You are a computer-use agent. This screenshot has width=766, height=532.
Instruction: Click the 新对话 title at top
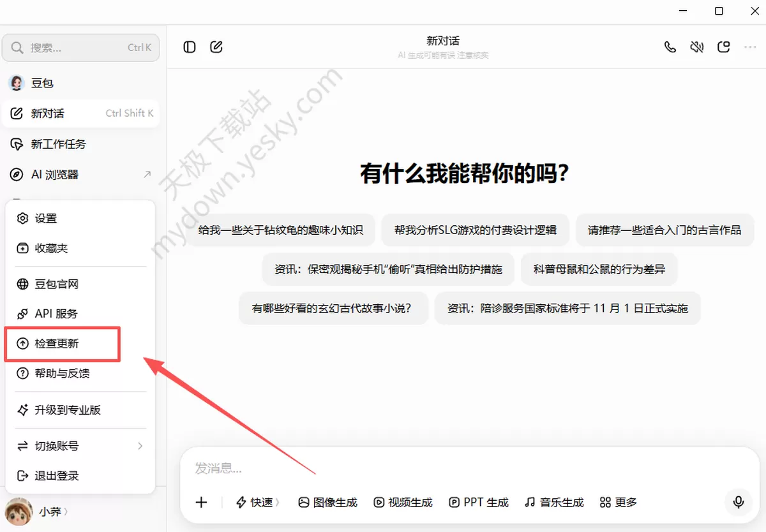point(443,41)
